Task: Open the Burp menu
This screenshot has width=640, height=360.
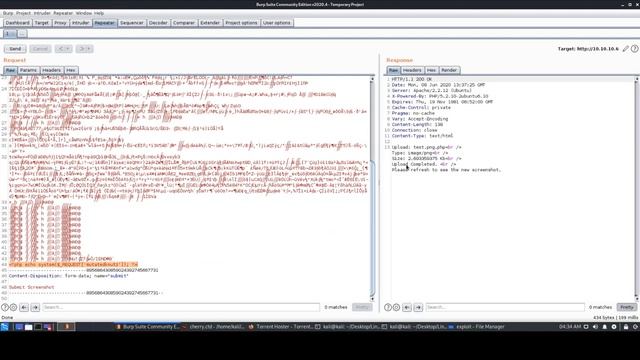Action: (x=8, y=13)
